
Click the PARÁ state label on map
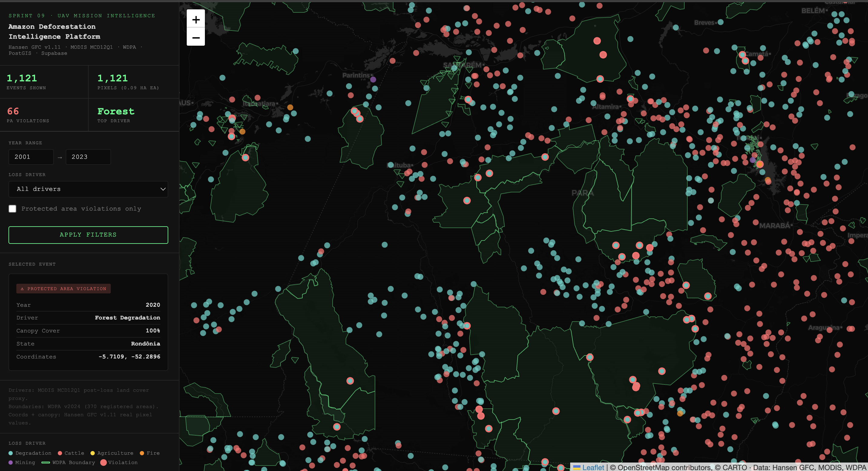[x=583, y=193]
